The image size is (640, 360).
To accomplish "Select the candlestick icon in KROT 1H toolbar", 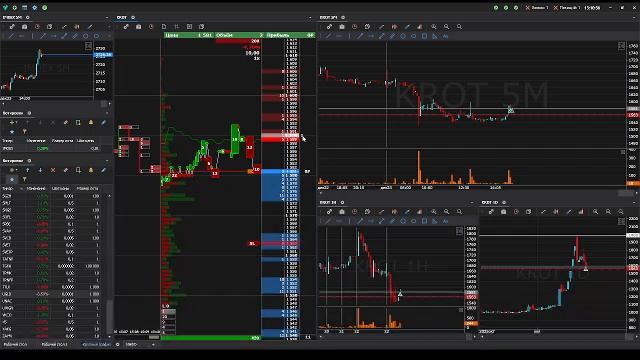I will (x=394, y=211).
